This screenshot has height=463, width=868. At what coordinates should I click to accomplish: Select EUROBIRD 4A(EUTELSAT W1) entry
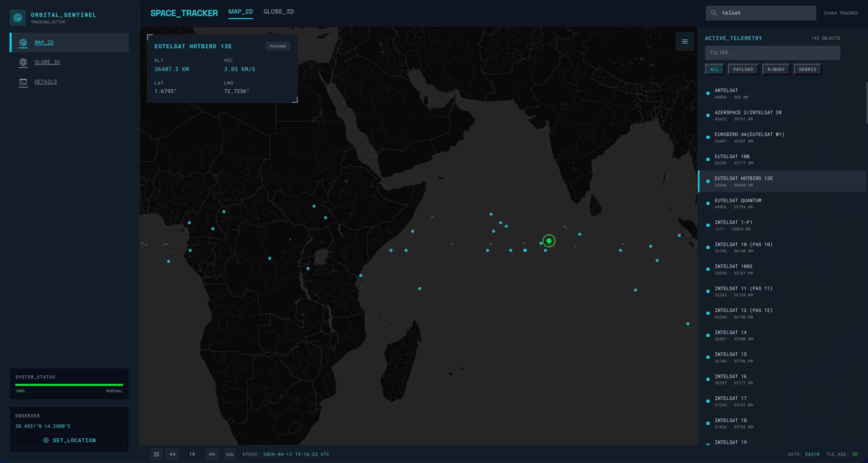click(782, 137)
